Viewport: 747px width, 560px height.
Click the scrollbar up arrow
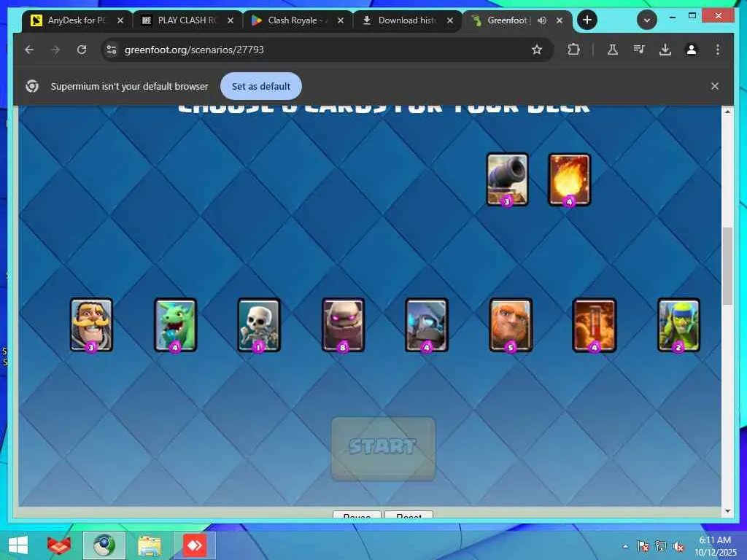727,112
